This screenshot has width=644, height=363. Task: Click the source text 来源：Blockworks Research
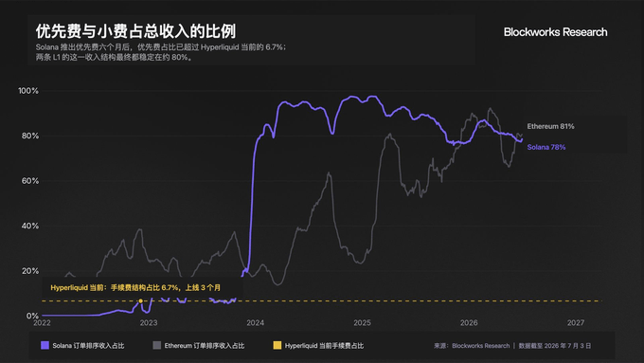(472, 346)
